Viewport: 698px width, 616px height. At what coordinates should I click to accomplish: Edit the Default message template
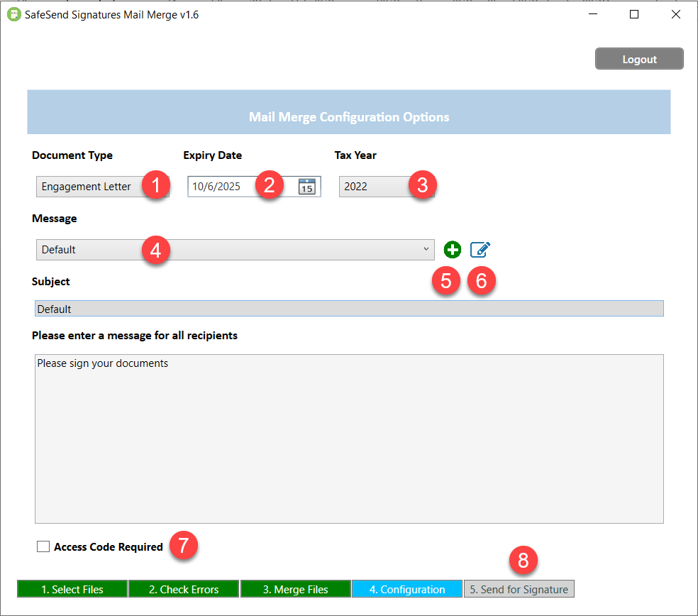point(480,249)
